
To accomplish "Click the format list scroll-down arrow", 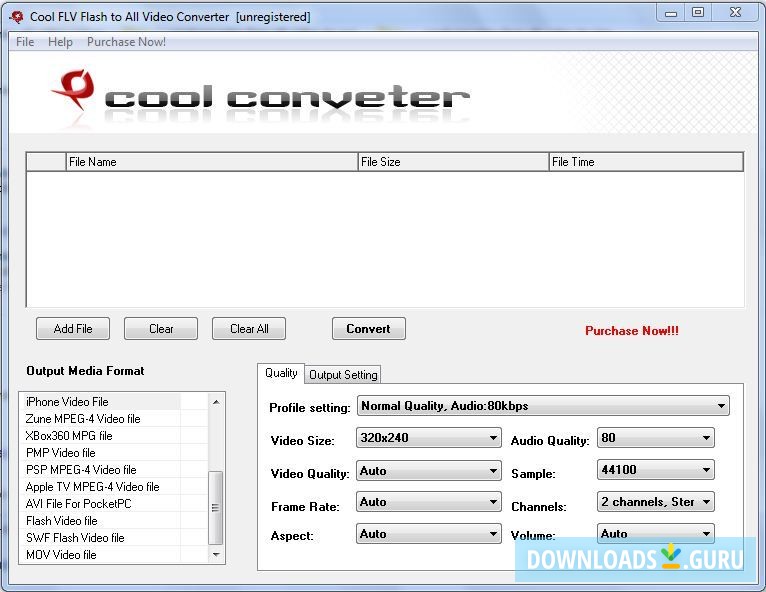I will [x=216, y=554].
